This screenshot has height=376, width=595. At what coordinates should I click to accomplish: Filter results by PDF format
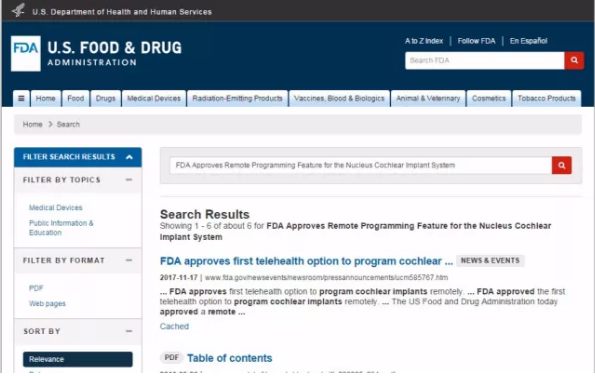tap(36, 288)
